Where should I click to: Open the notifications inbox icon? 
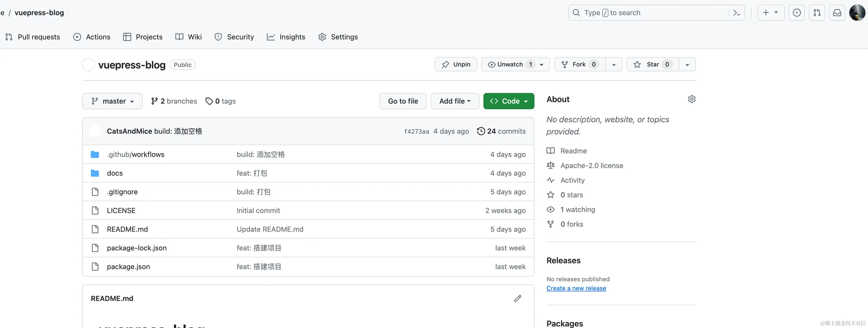(x=837, y=13)
